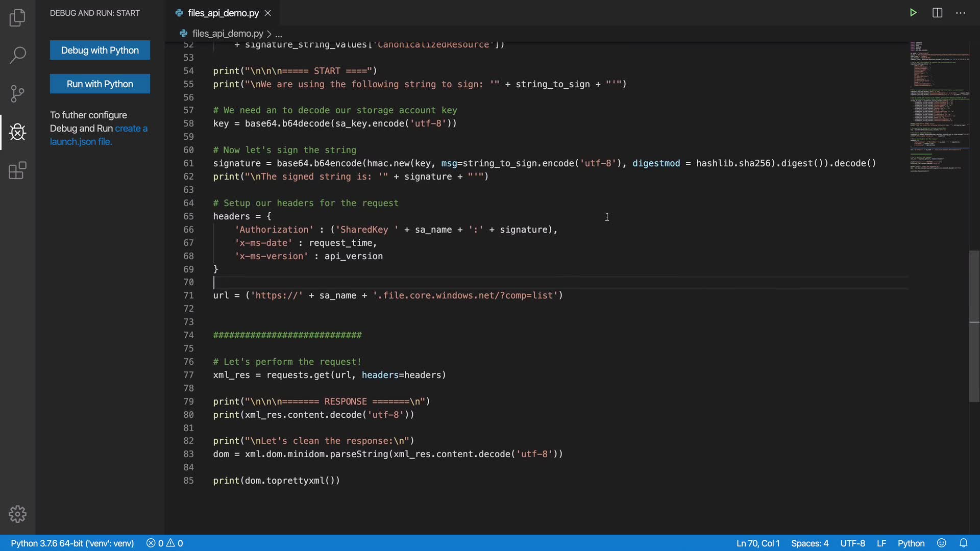Select the files_api_demo.py editor tab
The image size is (980, 551).
[x=223, y=13]
